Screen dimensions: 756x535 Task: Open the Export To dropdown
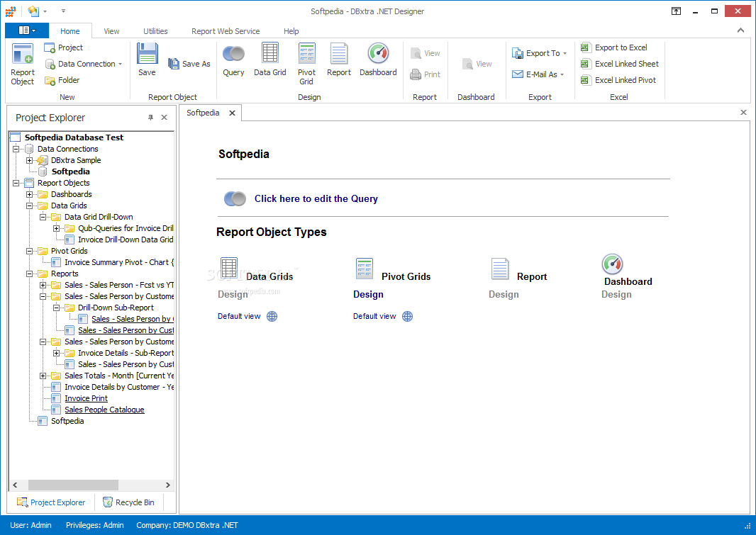tap(565, 53)
